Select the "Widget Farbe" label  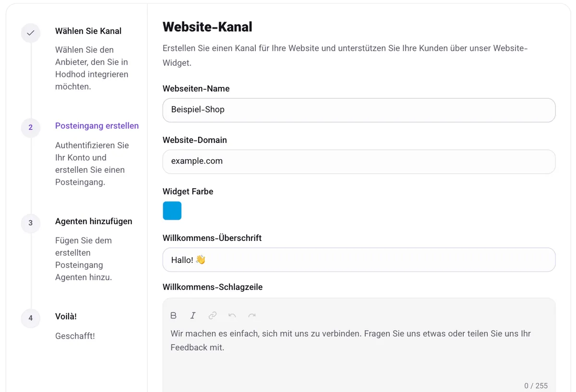188,191
